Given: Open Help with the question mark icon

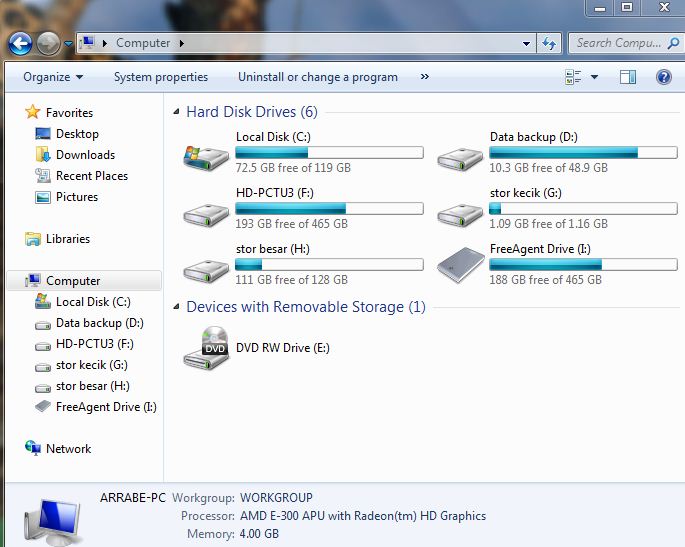Looking at the screenshot, I should click(664, 77).
